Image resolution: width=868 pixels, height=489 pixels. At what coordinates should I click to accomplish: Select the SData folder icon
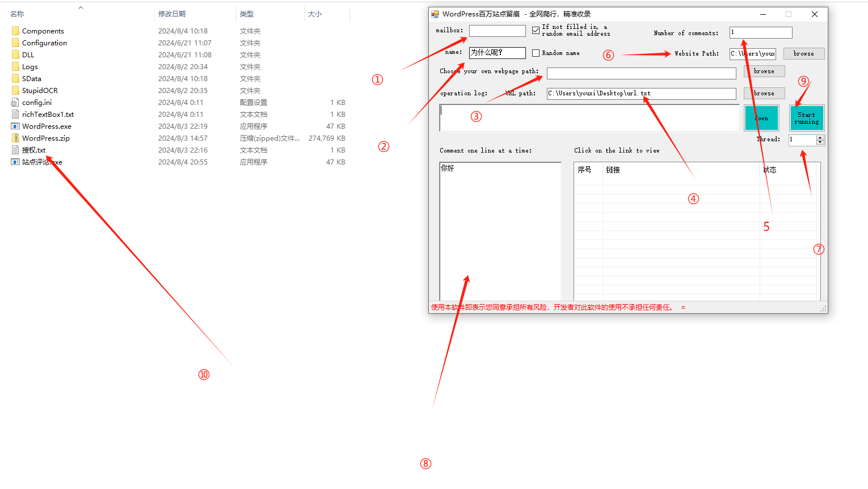(x=15, y=78)
